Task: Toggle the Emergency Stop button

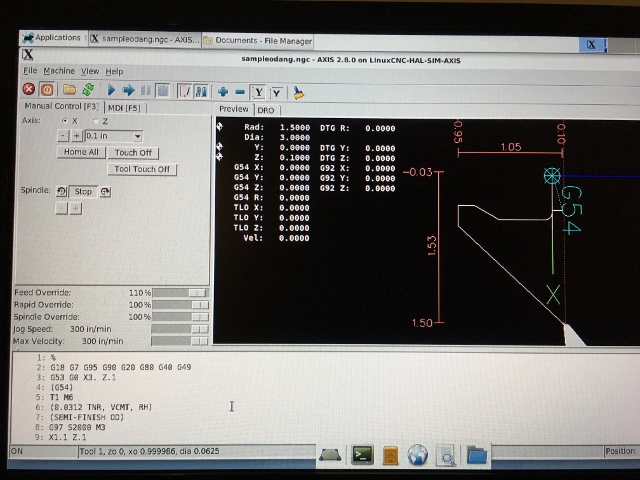Action: (29, 89)
